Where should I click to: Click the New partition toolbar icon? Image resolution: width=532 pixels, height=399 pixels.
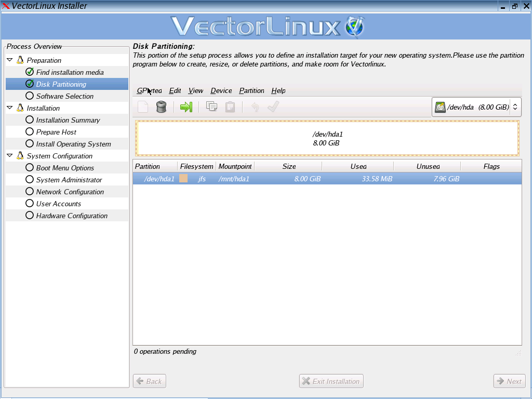(x=143, y=107)
